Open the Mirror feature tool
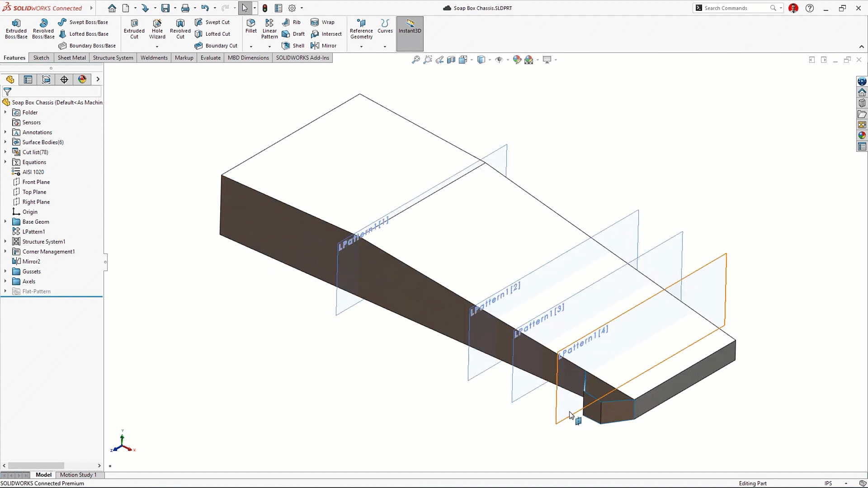Viewport: 868px width, 488px height. pos(324,46)
